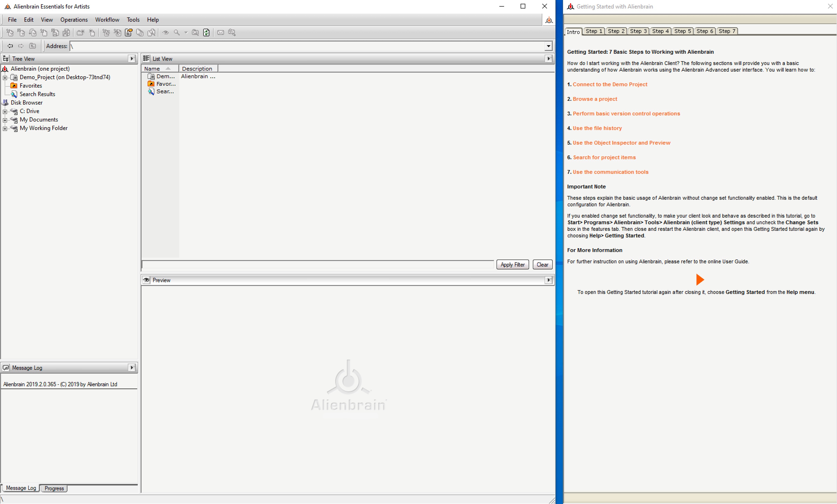Click the Back arrow navigation icon
Screen dimensions: 837x504
pyautogui.click(x=10, y=46)
